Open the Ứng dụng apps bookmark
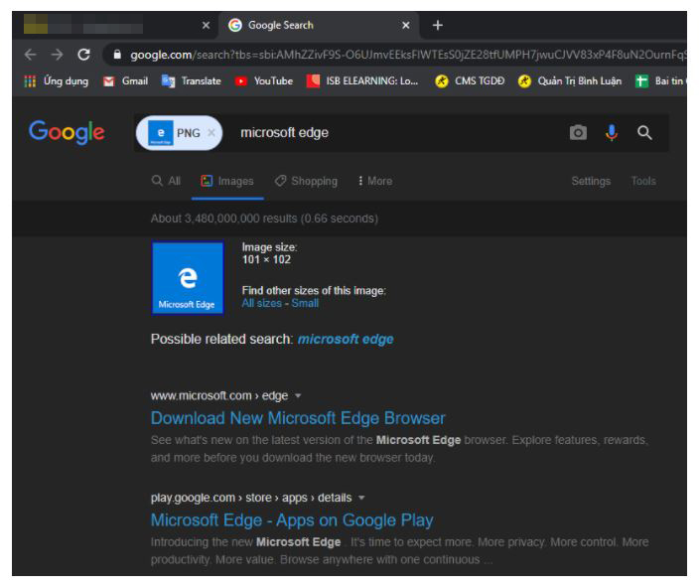700x588 pixels. click(x=57, y=81)
